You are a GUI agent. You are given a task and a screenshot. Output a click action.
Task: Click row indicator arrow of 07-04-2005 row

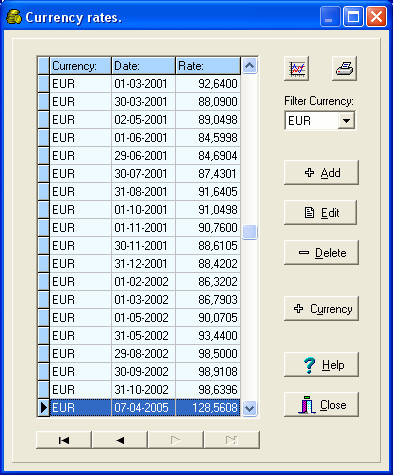pos(44,408)
